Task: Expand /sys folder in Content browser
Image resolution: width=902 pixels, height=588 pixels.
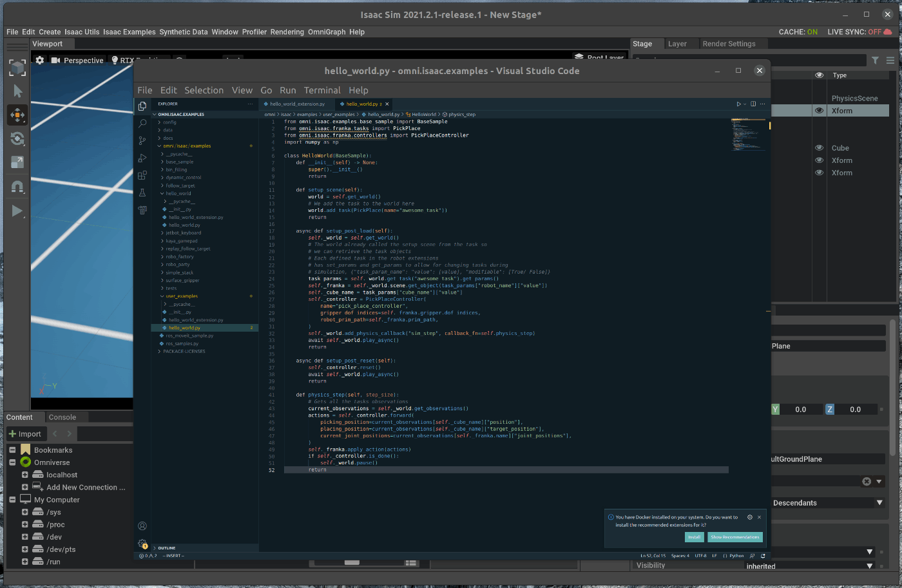Action: [24, 512]
